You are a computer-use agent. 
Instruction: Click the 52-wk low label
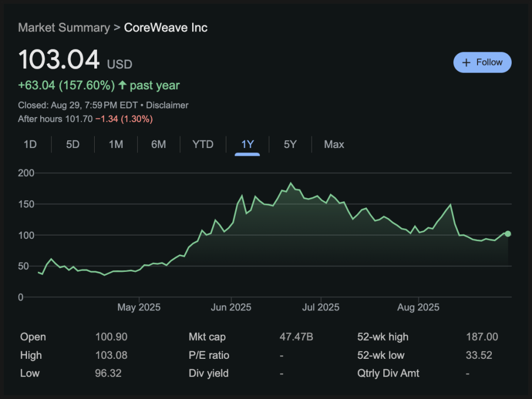click(x=381, y=356)
